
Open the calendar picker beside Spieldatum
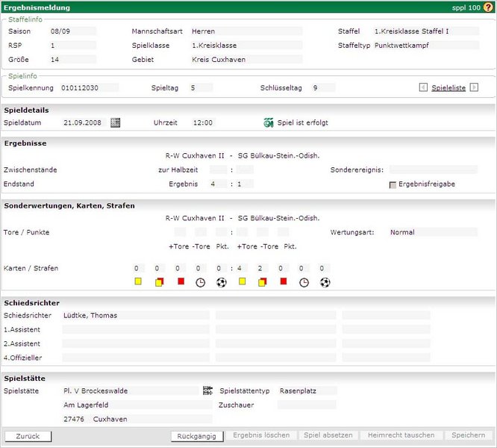point(115,122)
